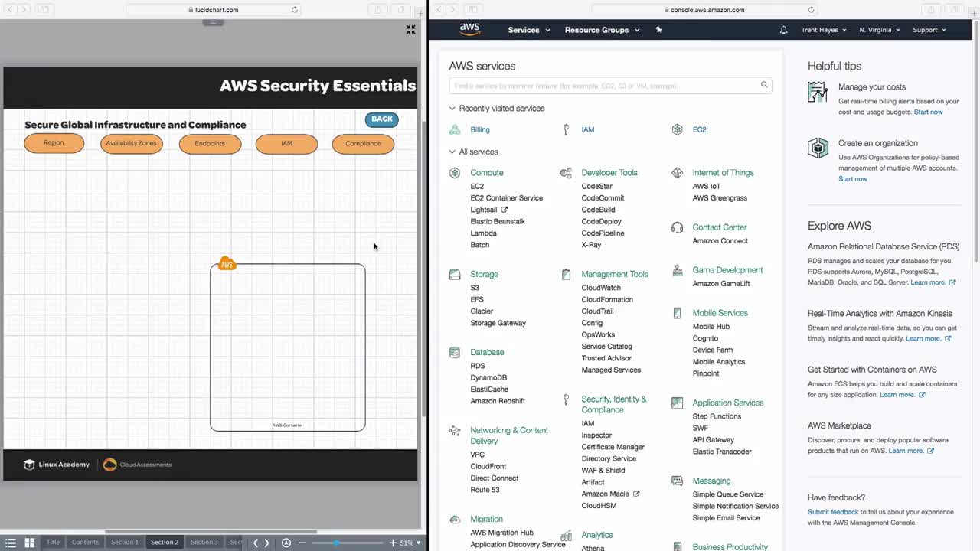Viewport: 980px width, 551px height.
Task: Focus the AWS services search field
Action: (610, 86)
